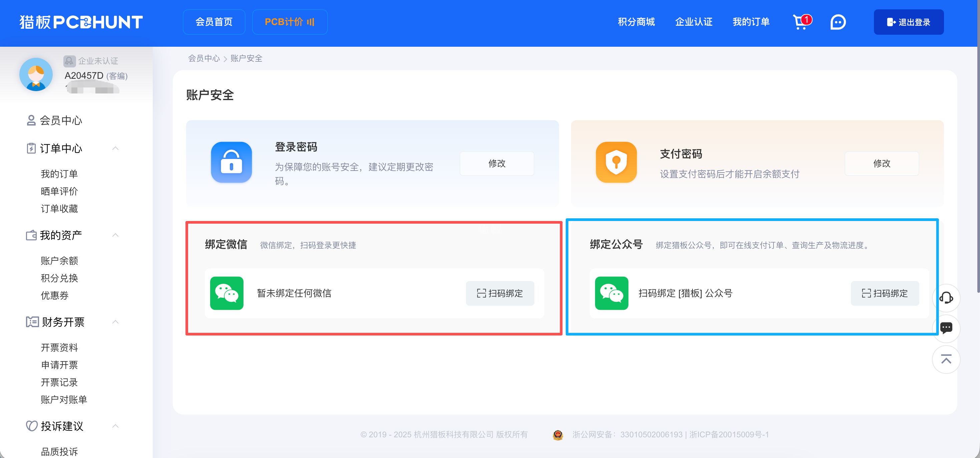Click the headset support icon on right edge
The height and width of the screenshot is (458, 980).
click(947, 298)
